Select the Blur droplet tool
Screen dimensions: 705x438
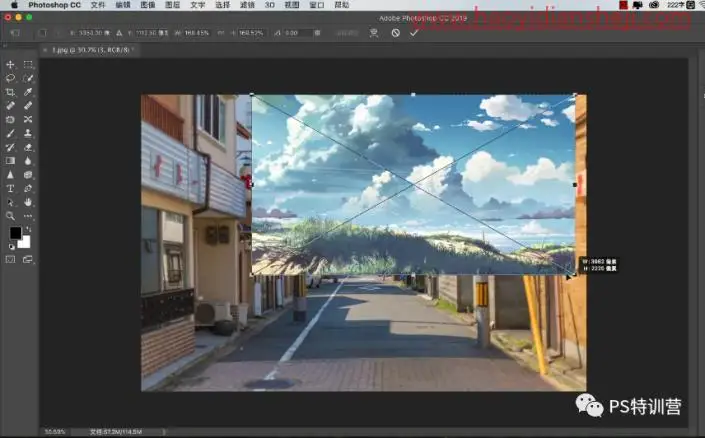click(x=28, y=161)
